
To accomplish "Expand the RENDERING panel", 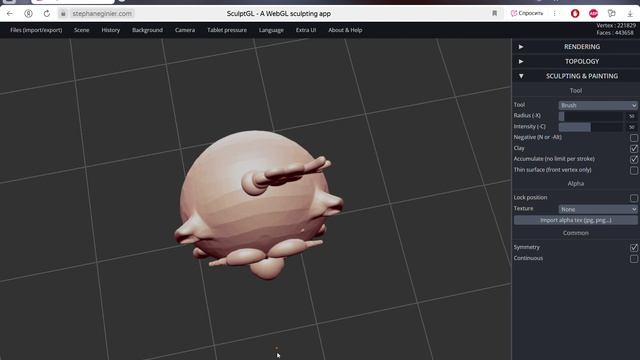I will 576,47.
